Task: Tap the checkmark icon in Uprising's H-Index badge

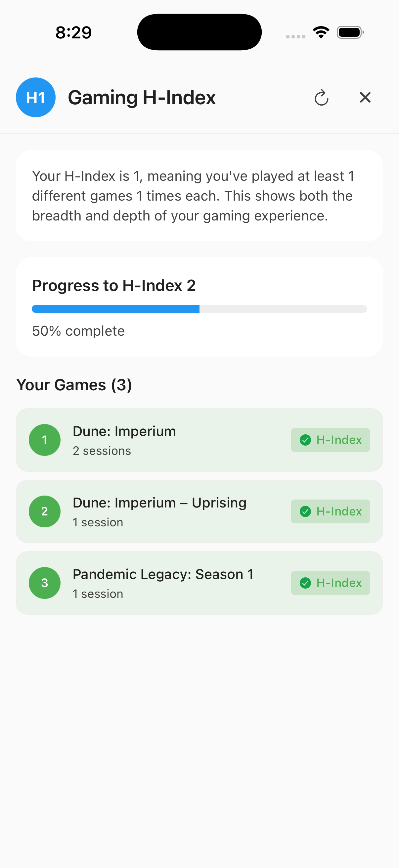Action: tap(305, 511)
